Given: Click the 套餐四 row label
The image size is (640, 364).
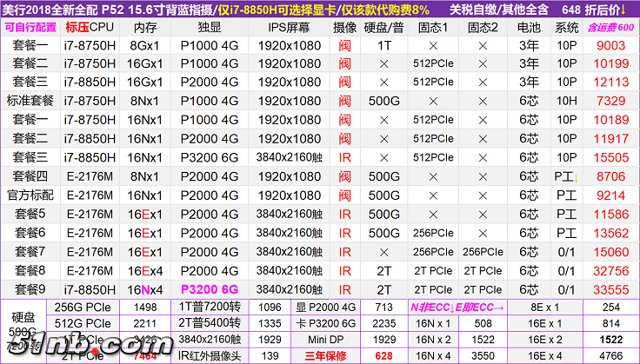Looking at the screenshot, I should [30, 175].
